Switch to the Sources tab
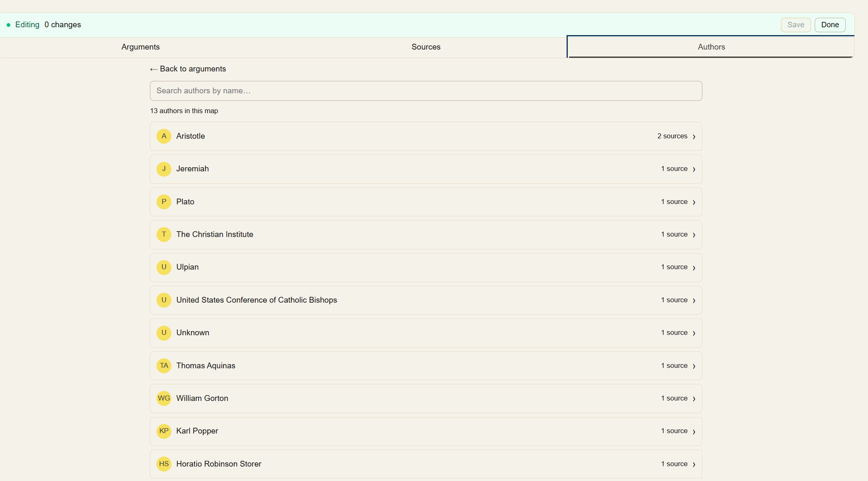The image size is (868, 481). tap(426, 47)
